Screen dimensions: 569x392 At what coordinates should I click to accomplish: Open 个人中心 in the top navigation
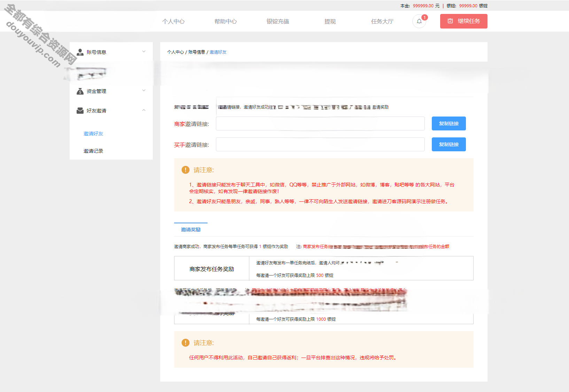pos(173,22)
